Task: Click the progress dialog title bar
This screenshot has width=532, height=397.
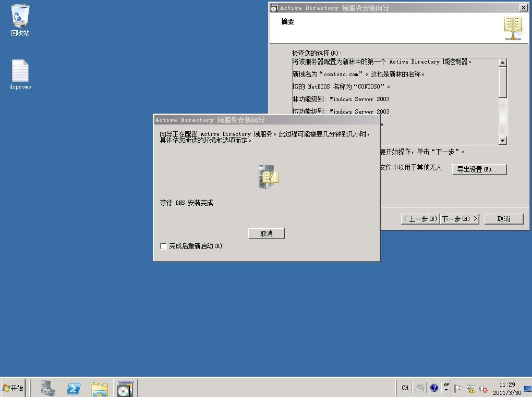Action: 267,120
